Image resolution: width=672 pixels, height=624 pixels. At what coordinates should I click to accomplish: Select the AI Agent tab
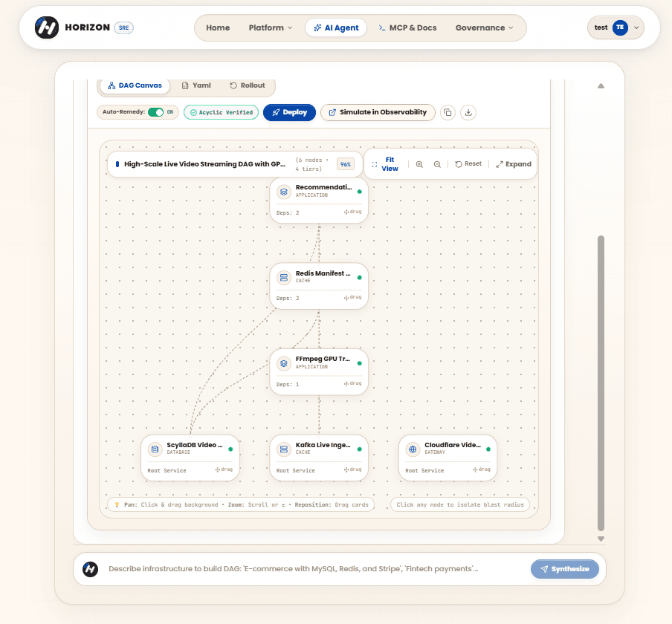(x=336, y=27)
